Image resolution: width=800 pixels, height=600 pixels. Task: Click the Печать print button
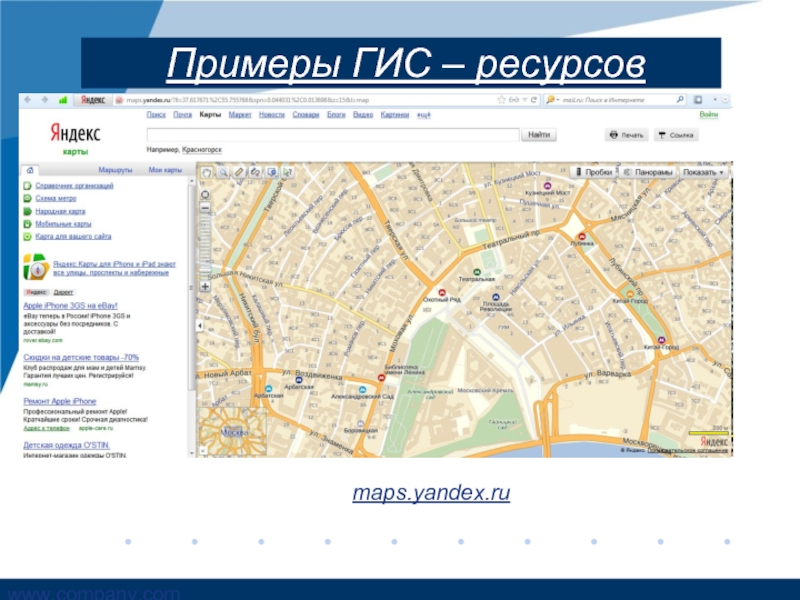627,135
